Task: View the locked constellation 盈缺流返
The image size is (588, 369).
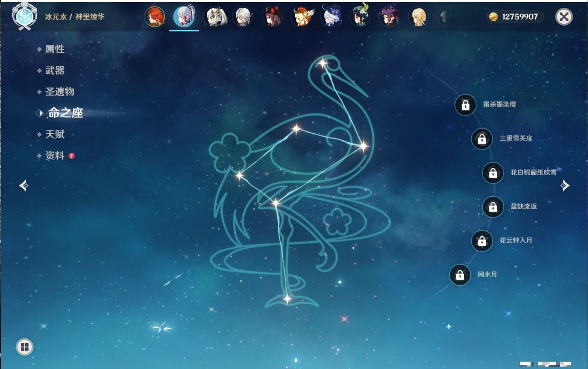Action: [x=493, y=207]
